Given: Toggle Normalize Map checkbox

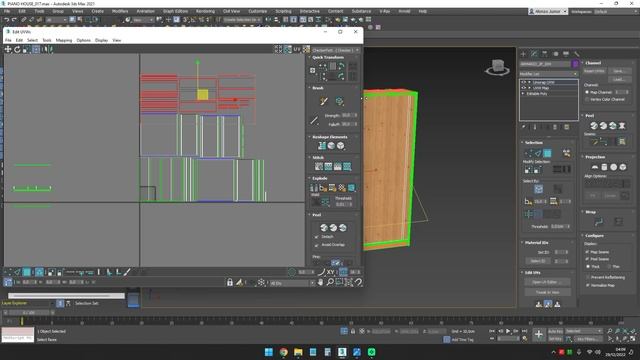Looking at the screenshot, I should pos(587,285).
